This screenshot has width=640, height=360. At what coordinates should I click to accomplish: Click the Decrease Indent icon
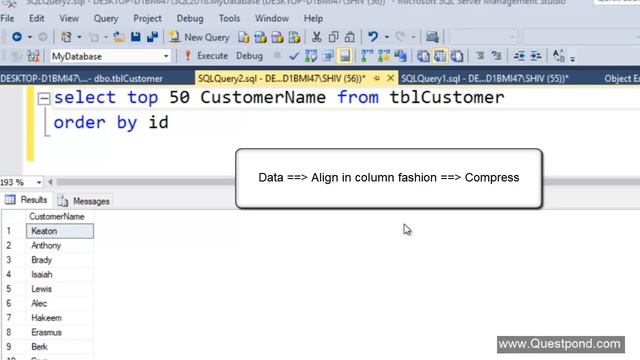[x=519, y=56]
